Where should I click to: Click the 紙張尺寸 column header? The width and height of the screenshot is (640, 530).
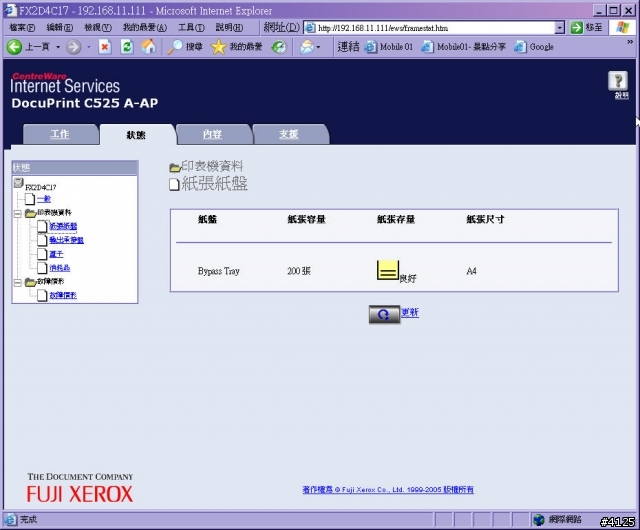click(x=485, y=220)
